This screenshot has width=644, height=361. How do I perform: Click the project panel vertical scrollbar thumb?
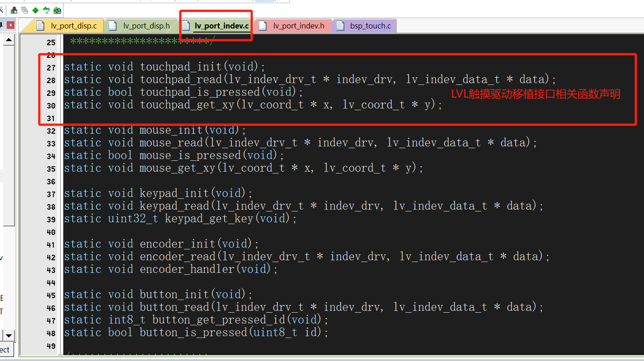[9, 136]
